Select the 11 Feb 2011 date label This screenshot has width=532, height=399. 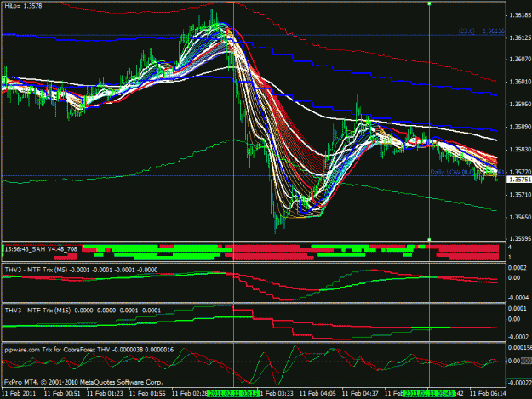pyautogui.click(x=19, y=394)
